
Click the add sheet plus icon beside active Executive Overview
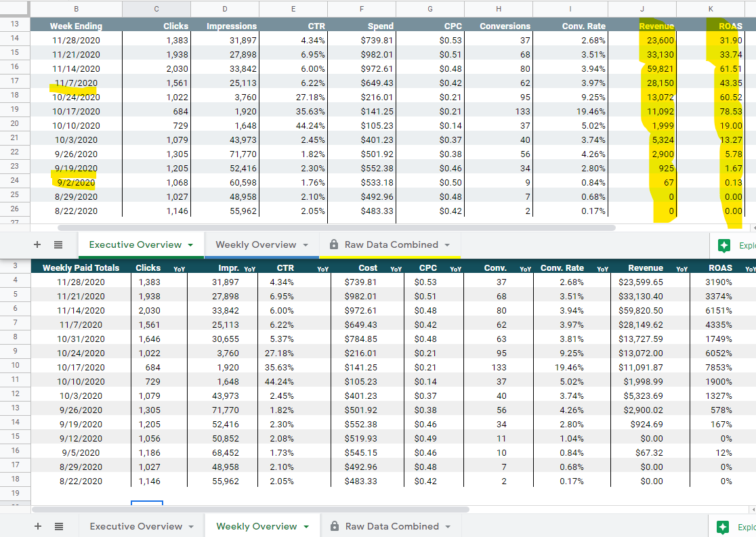37,244
